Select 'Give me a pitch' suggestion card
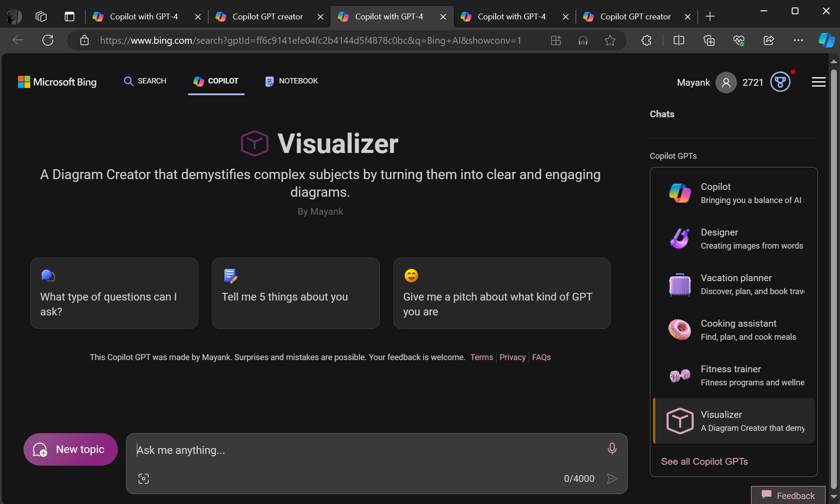840x504 pixels. tap(502, 293)
